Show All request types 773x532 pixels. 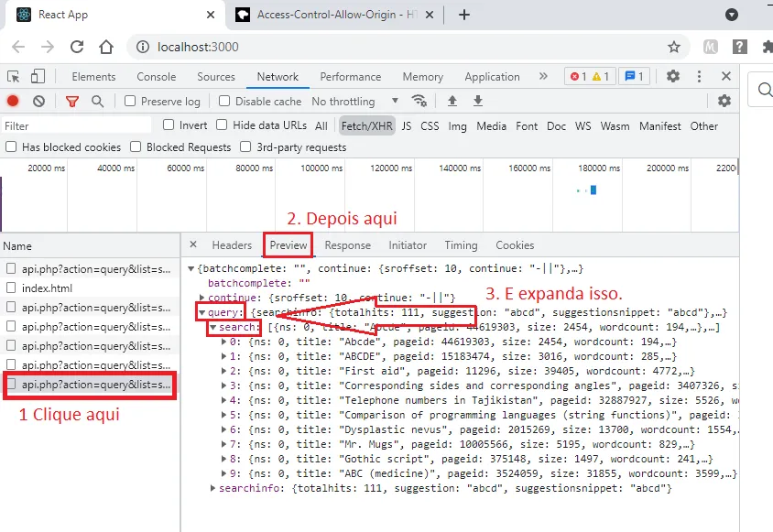pos(321,126)
